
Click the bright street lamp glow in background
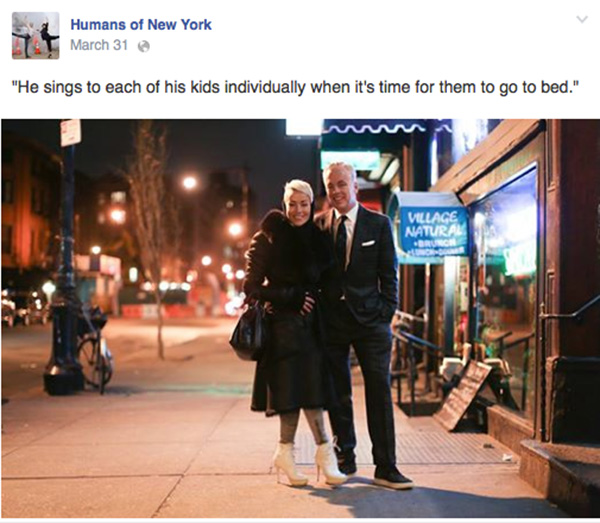pyautogui.click(x=189, y=183)
